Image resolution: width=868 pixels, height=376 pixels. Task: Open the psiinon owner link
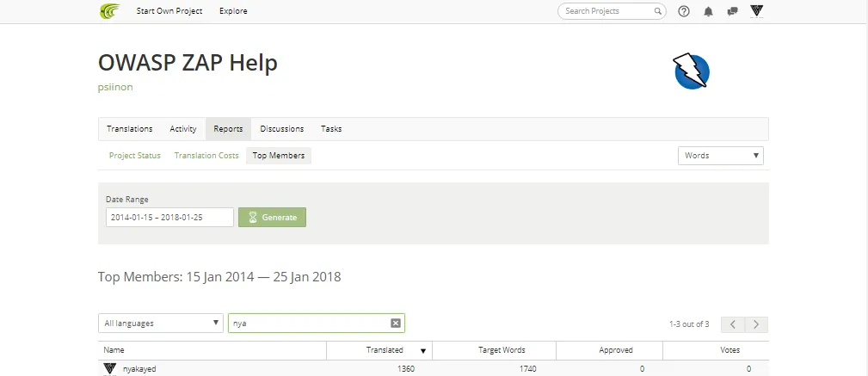pyautogui.click(x=115, y=87)
